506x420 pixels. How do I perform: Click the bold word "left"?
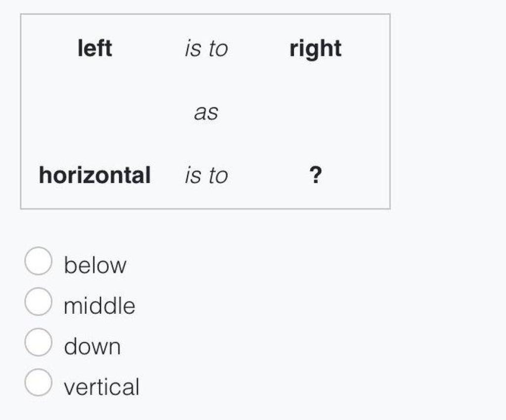tap(95, 48)
